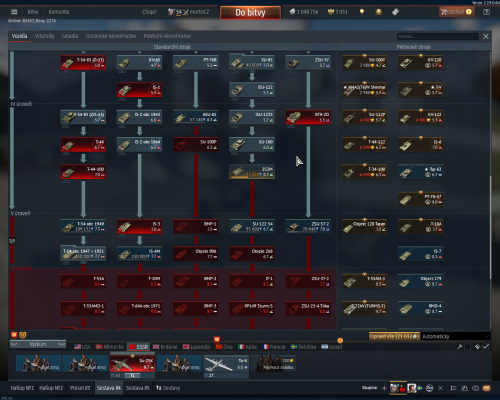Open the Sestavy presets list

tap(168, 388)
